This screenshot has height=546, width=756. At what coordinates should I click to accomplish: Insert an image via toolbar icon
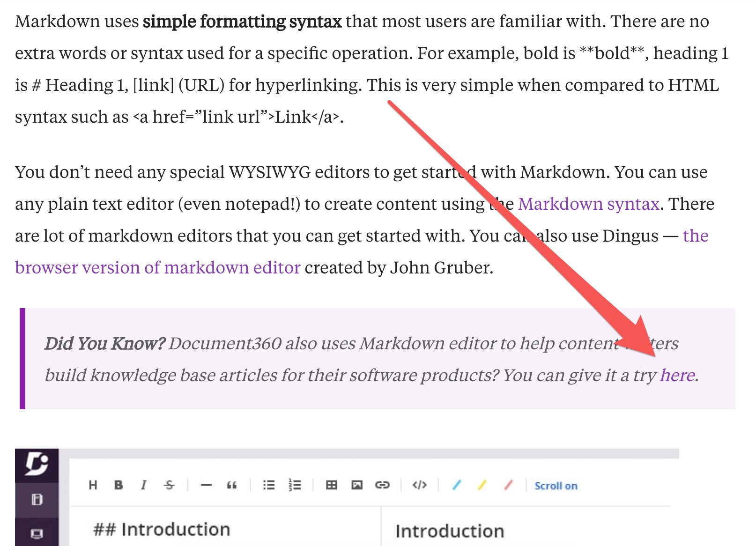pos(357,485)
